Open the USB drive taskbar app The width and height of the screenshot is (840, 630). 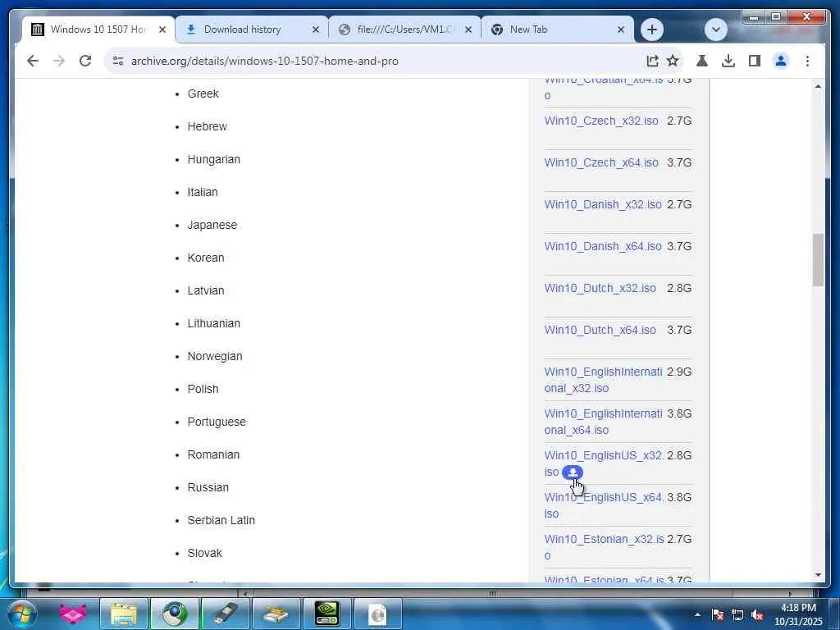(x=226, y=614)
